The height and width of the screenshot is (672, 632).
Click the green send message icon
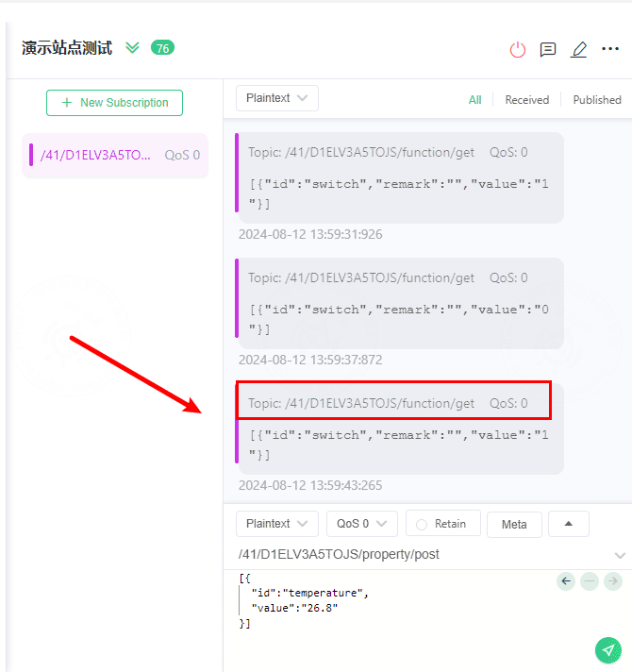pyautogui.click(x=608, y=650)
